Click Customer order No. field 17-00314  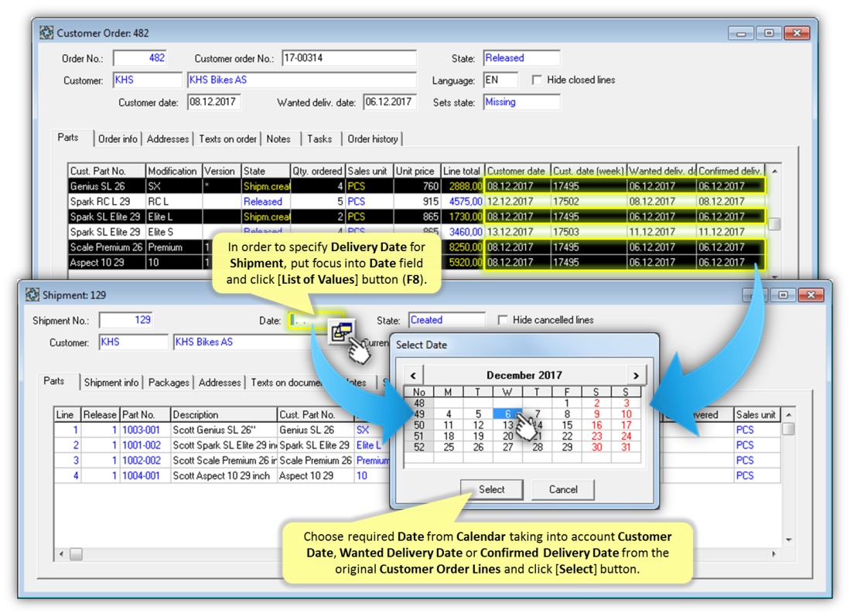[349, 58]
